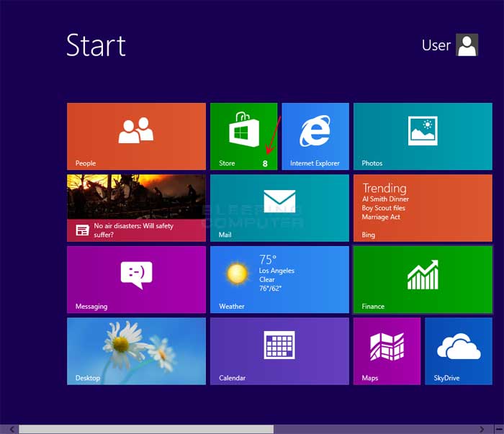Screen dimensions: 504x434
Task: Click the 'No air disasters: Will safety suffer?' headline
Action: [134, 230]
